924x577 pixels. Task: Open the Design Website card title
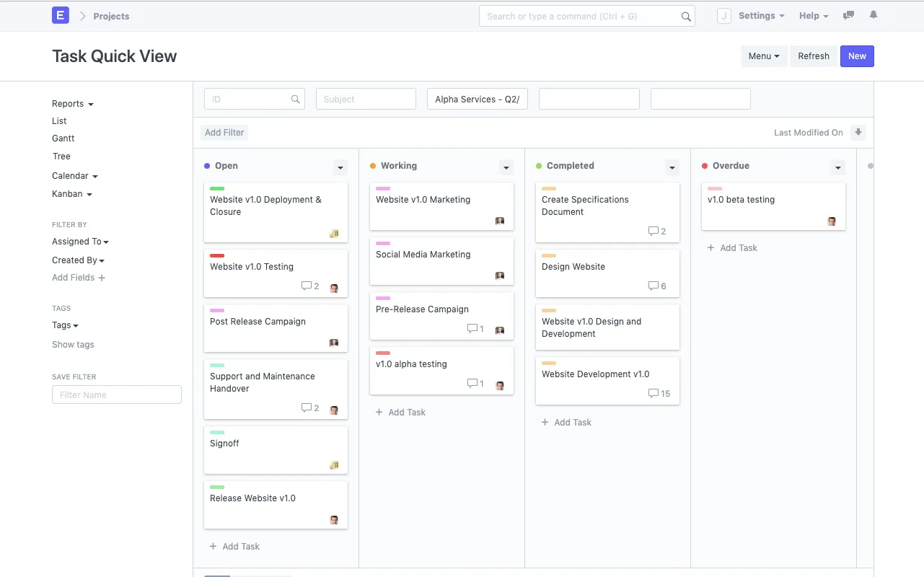(x=573, y=267)
